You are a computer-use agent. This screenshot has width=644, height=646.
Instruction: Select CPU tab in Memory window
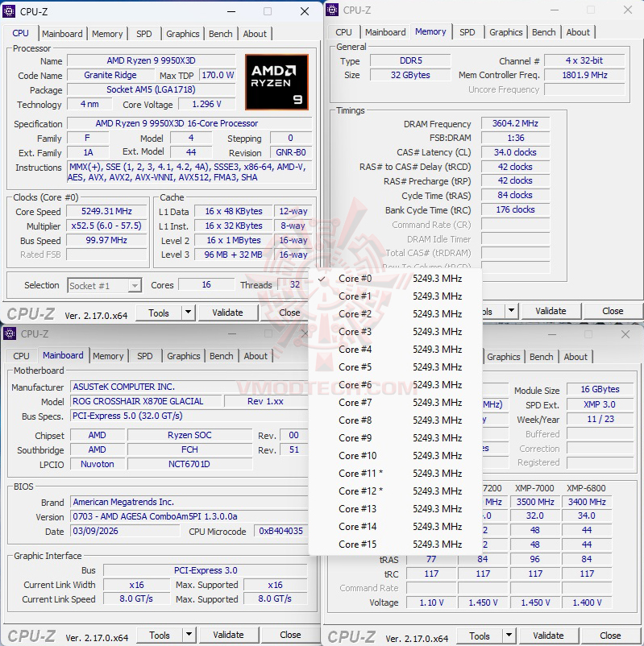click(x=343, y=32)
